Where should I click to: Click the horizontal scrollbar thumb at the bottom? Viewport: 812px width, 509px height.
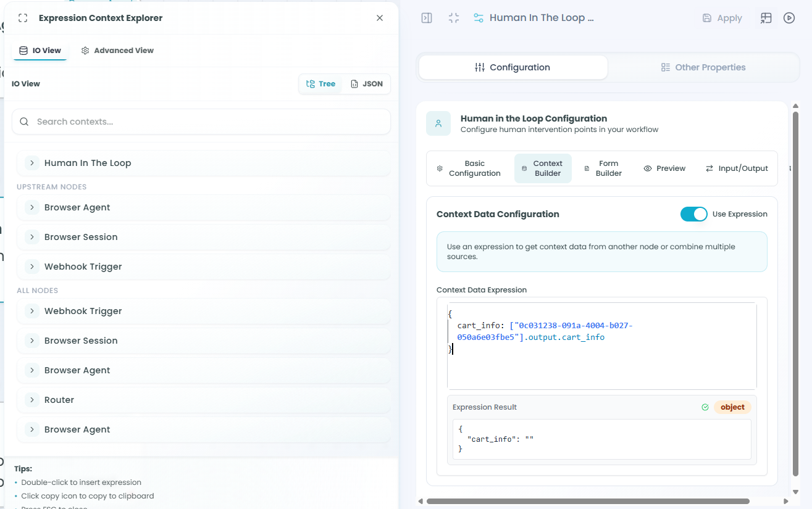pos(588,501)
